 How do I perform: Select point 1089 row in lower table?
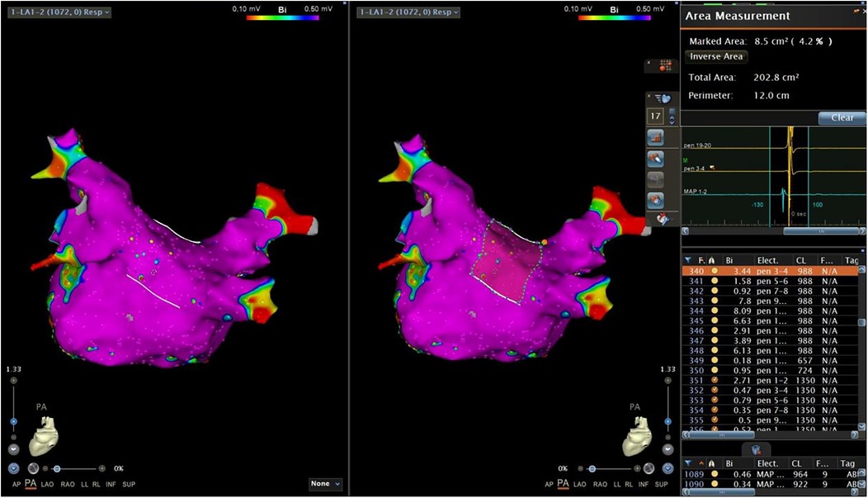(770, 474)
